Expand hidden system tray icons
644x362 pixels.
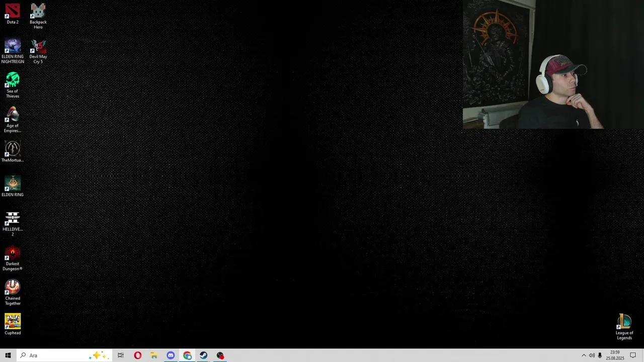pos(584,355)
